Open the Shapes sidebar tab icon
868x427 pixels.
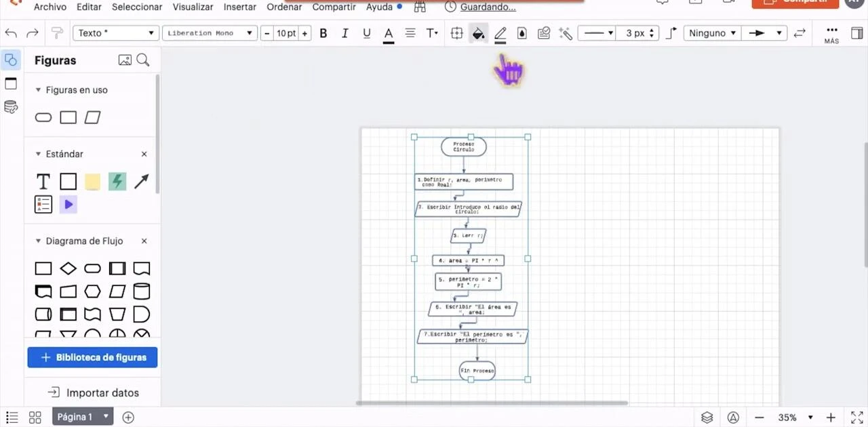pos(11,60)
